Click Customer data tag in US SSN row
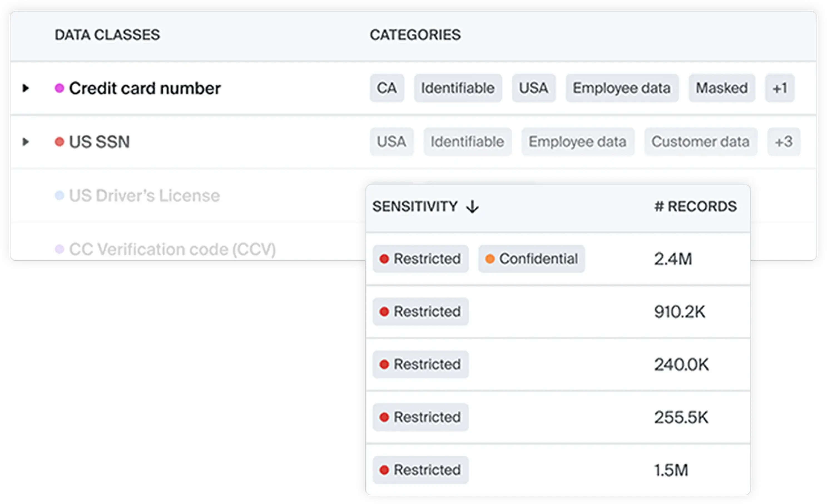This screenshot has height=504, width=827. tap(700, 142)
